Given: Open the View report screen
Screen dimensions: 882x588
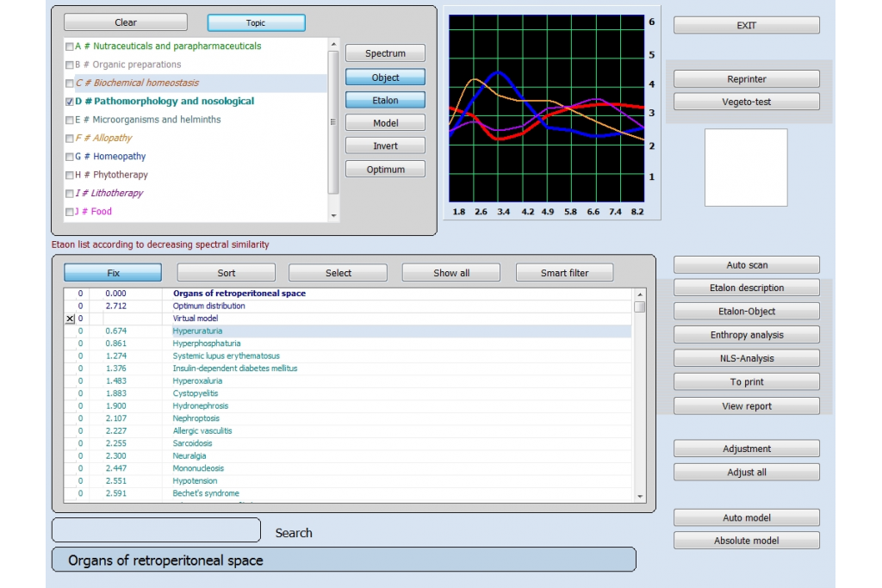Looking at the screenshot, I should tap(746, 405).
